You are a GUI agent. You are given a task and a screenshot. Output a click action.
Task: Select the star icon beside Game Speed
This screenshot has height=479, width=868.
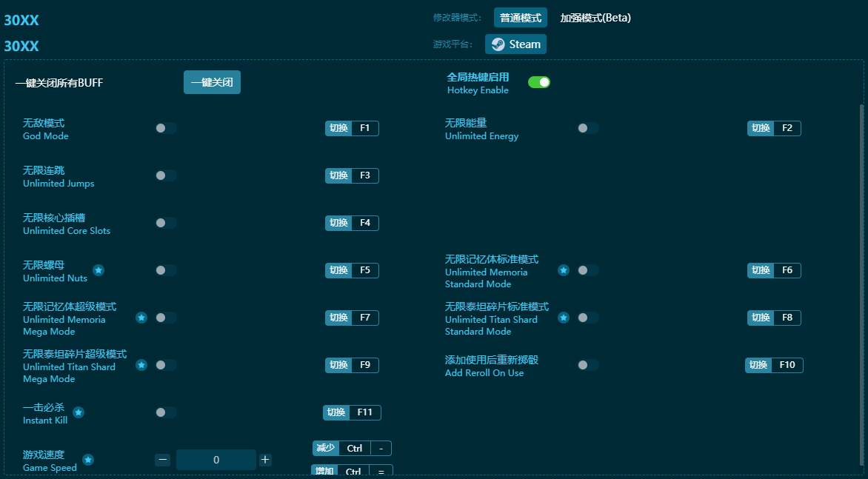point(87,459)
